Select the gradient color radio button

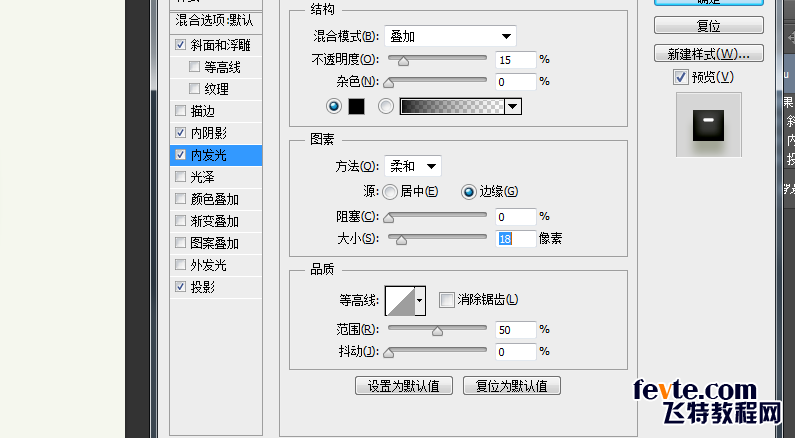click(x=386, y=107)
